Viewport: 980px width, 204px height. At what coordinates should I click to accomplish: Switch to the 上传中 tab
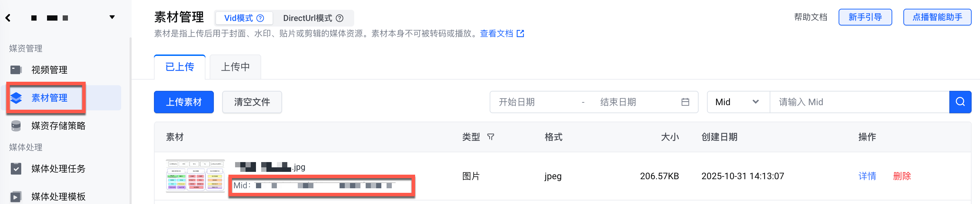pyautogui.click(x=235, y=67)
